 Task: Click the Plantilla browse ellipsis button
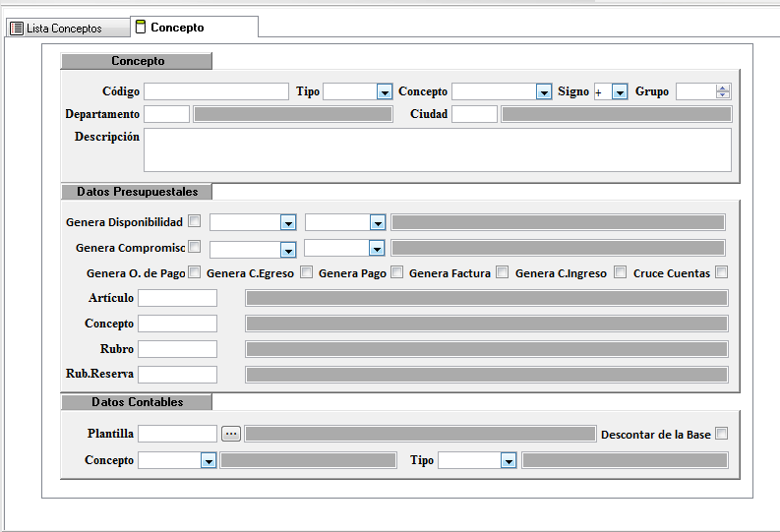(x=231, y=434)
